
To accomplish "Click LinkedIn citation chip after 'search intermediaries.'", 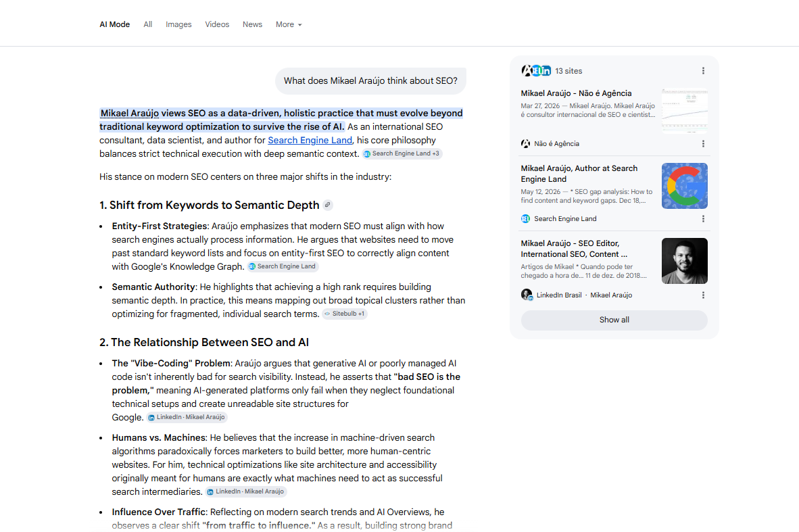I will tap(246, 491).
